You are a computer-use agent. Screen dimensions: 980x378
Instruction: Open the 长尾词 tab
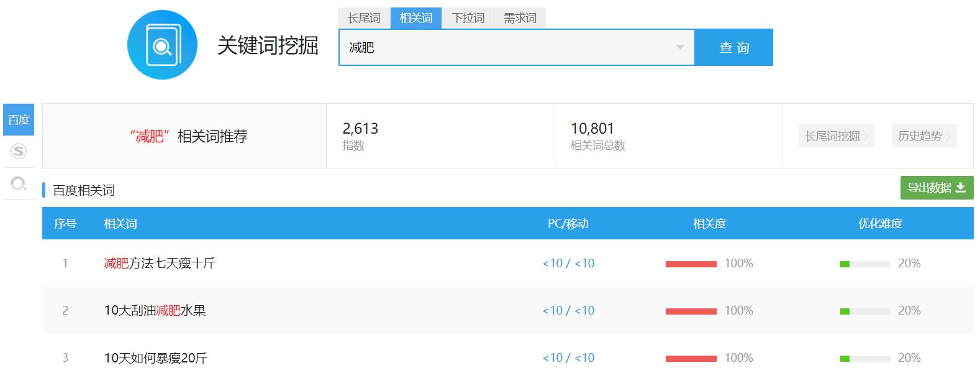click(x=364, y=18)
